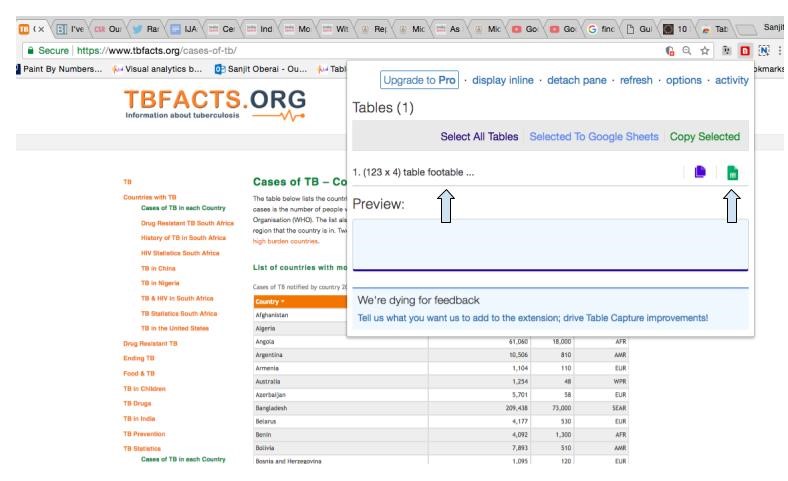Open 'TB Statistics South Africa' link
The height and width of the screenshot is (481, 788).
click(x=179, y=313)
